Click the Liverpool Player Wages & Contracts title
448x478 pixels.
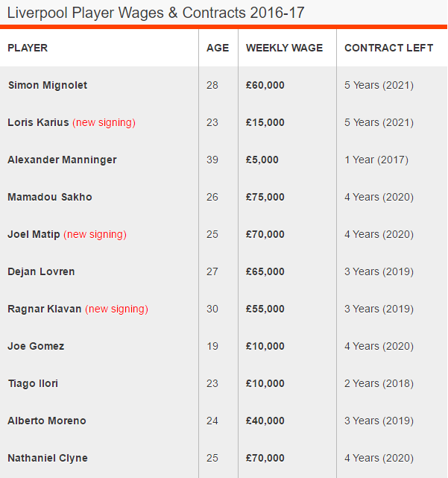click(x=156, y=13)
